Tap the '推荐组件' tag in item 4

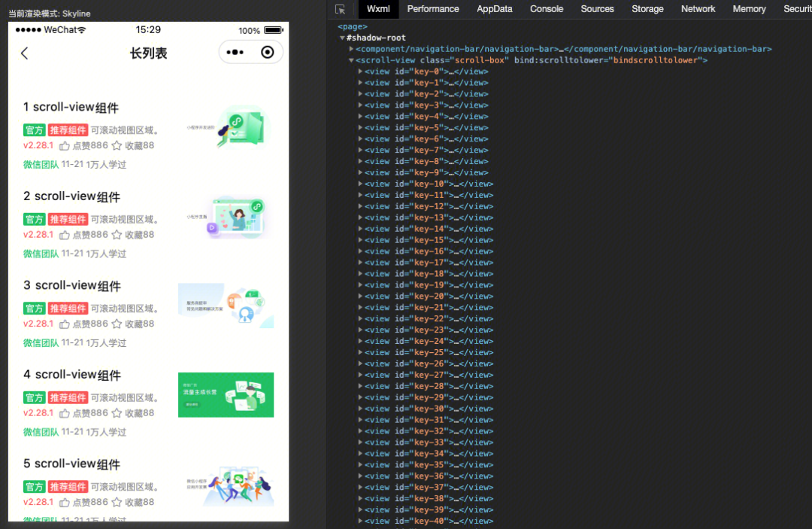(x=68, y=397)
